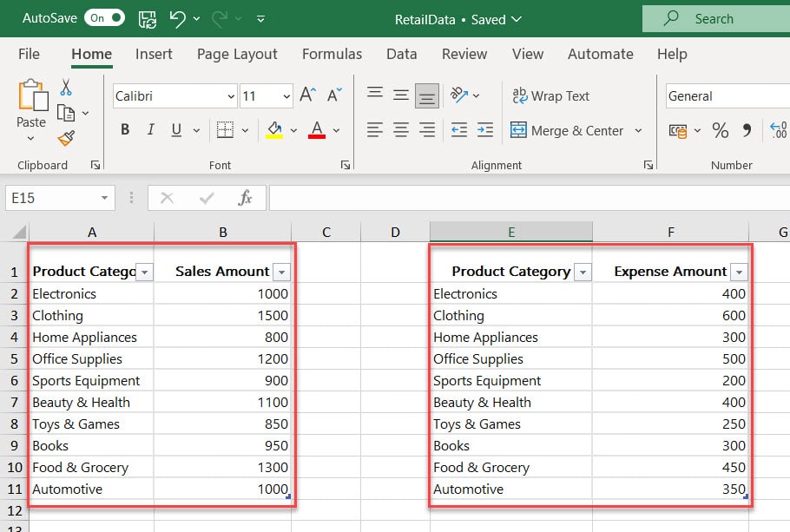Open the View tab
The width and height of the screenshot is (790, 532).
(528, 54)
